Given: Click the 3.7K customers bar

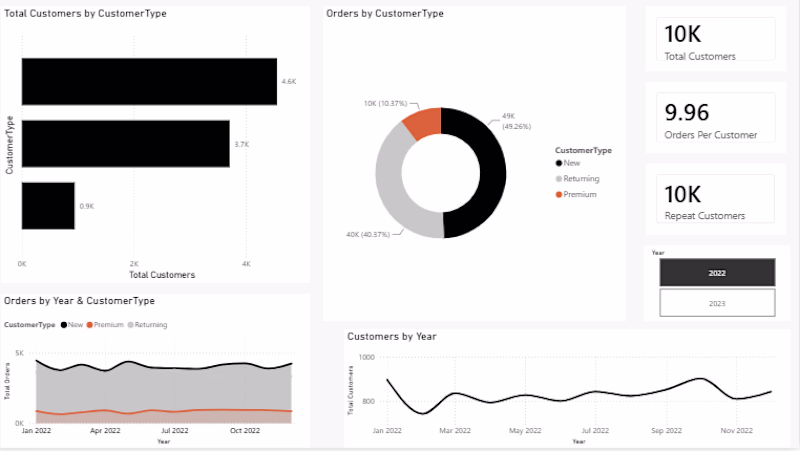Looking at the screenshot, I should [126, 144].
